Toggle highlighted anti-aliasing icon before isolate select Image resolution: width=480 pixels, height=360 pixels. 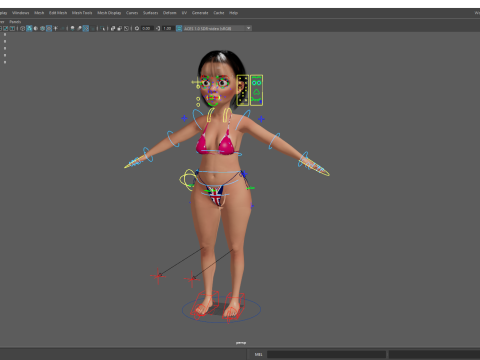coord(86,28)
